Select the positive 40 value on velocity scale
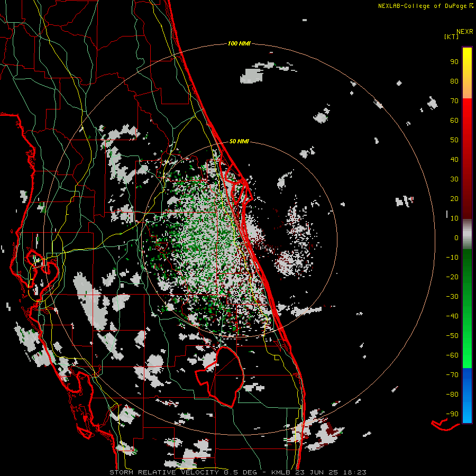The image size is (476, 476). [x=454, y=160]
